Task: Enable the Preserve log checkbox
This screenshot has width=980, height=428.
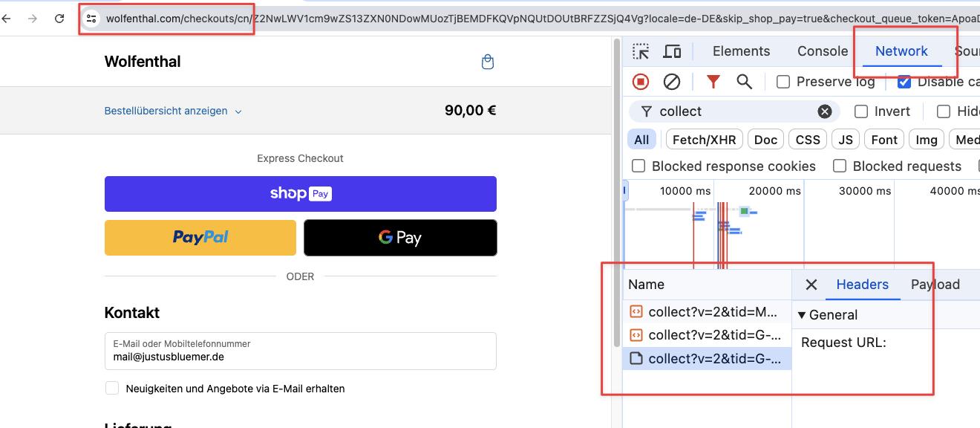Action: pos(783,82)
